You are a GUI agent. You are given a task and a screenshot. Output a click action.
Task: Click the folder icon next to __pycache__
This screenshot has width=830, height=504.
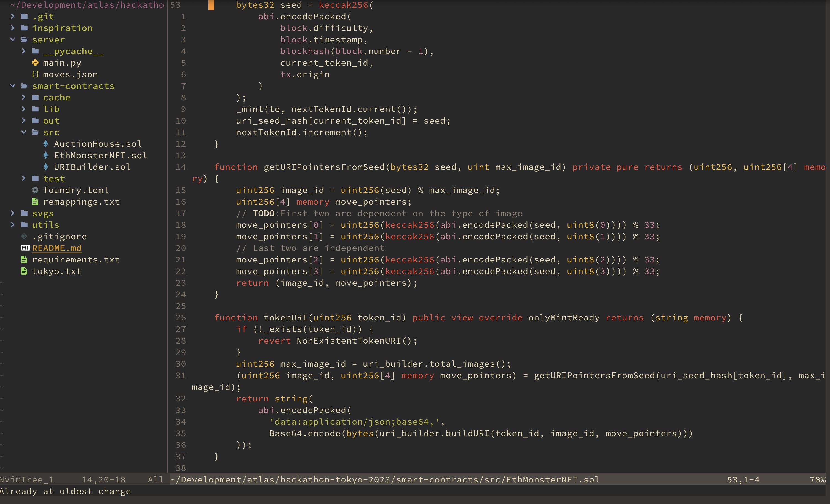tap(35, 51)
